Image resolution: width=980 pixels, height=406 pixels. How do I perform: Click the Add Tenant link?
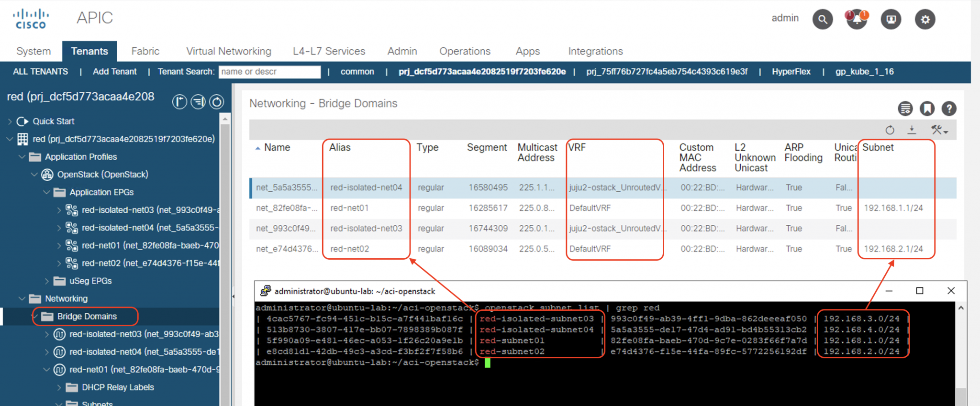[x=114, y=72]
